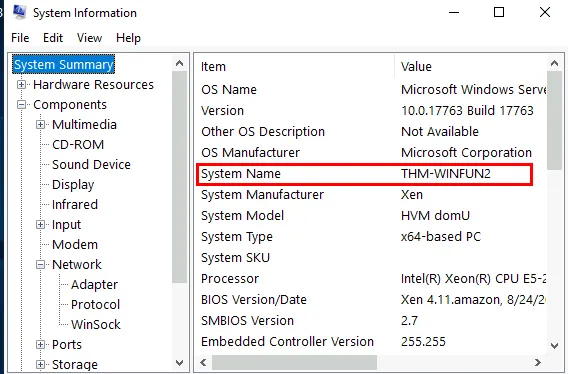Click the tree pane vertical scrollbar thumb
Image resolution: width=568 pixels, height=374 pixels.
click(x=179, y=177)
